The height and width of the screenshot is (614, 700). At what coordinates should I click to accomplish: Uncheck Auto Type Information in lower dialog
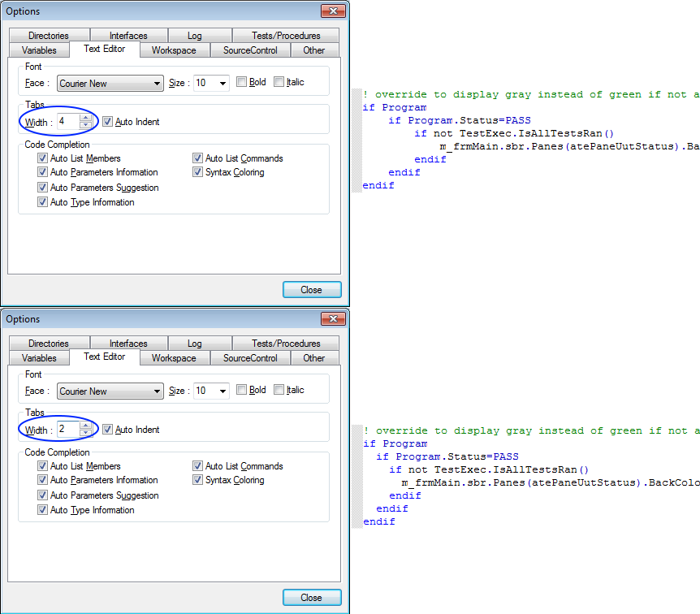click(42, 509)
